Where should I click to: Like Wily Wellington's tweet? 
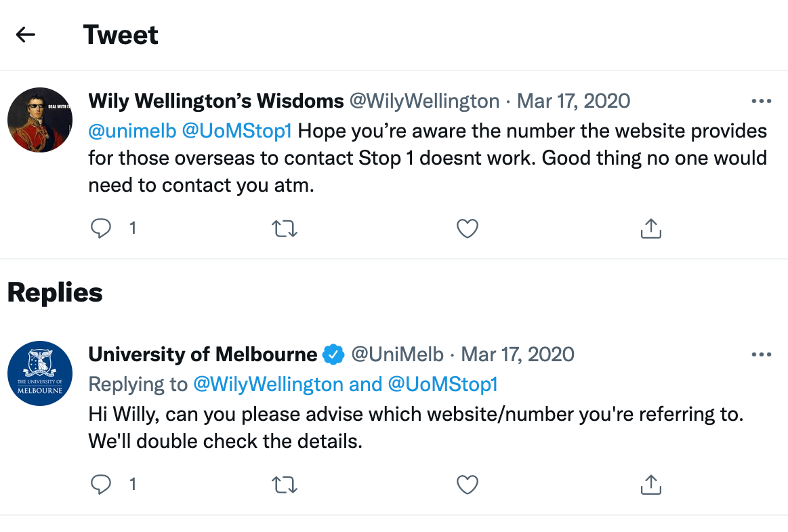click(468, 229)
